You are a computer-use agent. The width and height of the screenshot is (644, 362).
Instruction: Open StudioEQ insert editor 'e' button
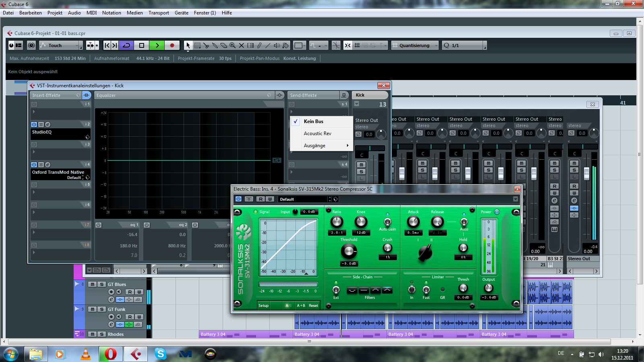click(x=47, y=125)
